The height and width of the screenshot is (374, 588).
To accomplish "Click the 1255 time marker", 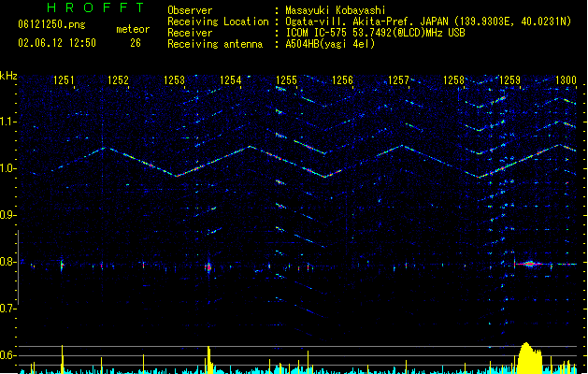I will [x=286, y=79].
